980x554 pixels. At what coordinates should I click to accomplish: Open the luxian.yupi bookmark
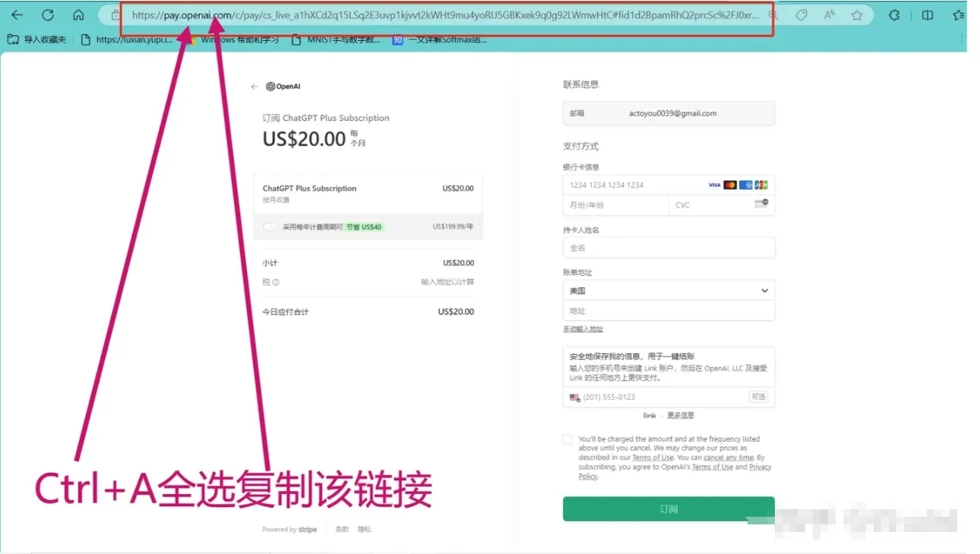point(126,40)
